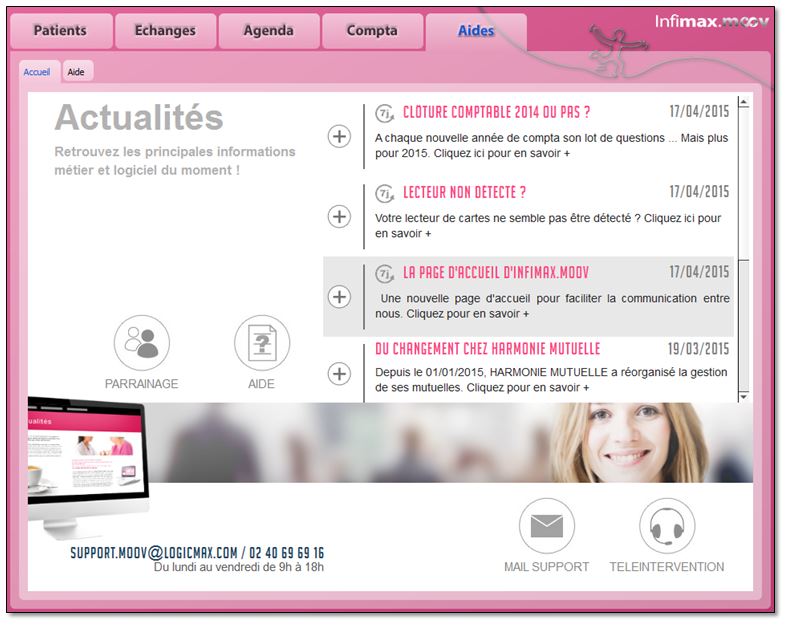Click the 7j icon beside La page d'accueil
Image resolution: width=785 pixels, height=625 pixels.
point(384,273)
